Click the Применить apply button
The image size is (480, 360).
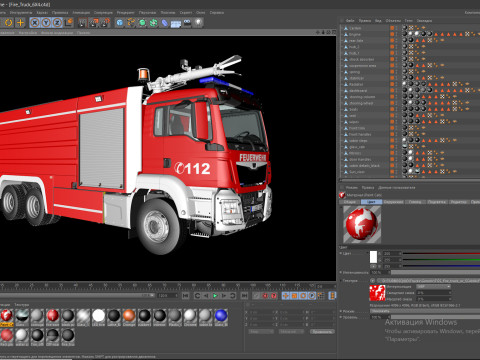[322, 332]
